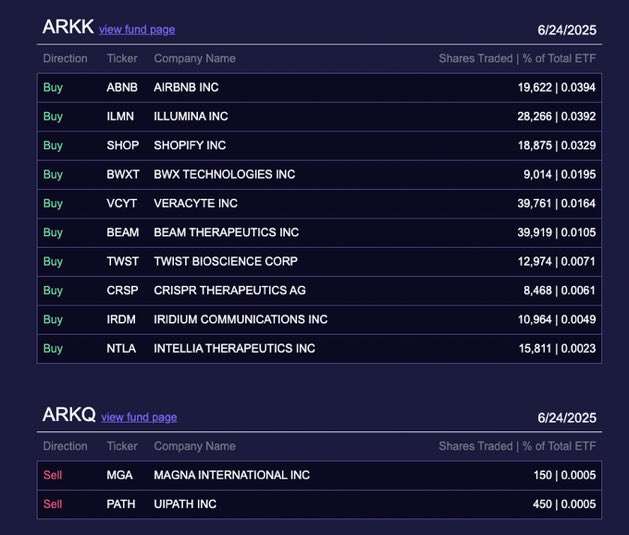Click Buy direction in CRSP row
This screenshot has height=535, width=629.
53,291
